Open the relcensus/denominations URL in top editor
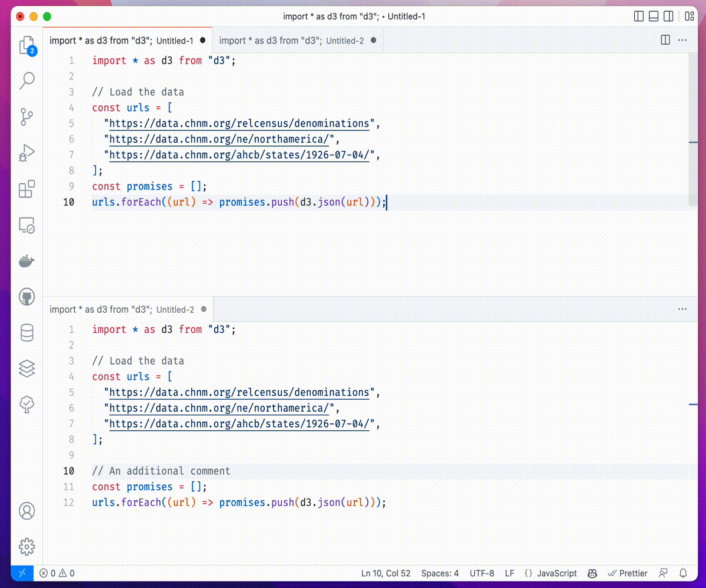Viewport: 706px width, 588px height. pyautogui.click(x=239, y=123)
